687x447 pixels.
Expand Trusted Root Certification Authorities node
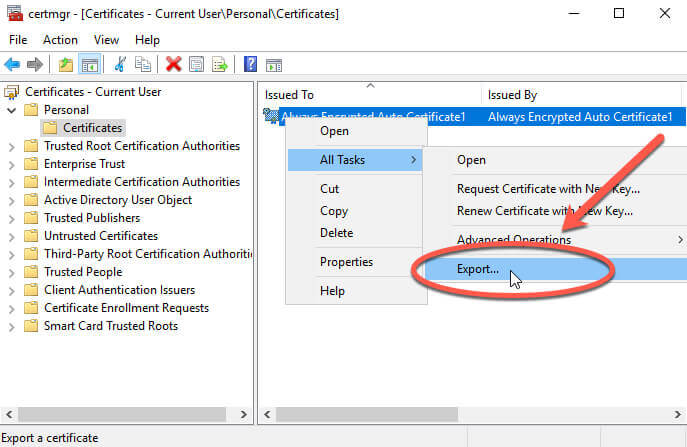pos(12,146)
